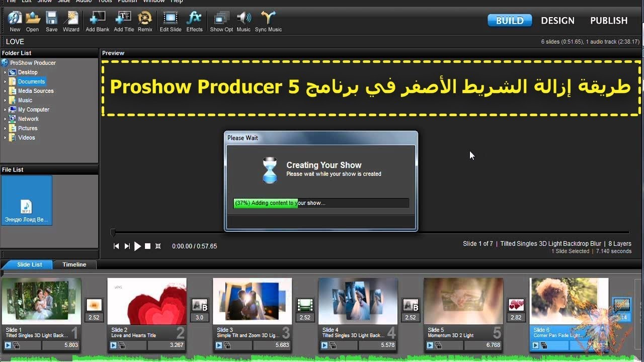Expand the Pictures folder
Viewport: 644px width, 362px height.
(x=6, y=128)
